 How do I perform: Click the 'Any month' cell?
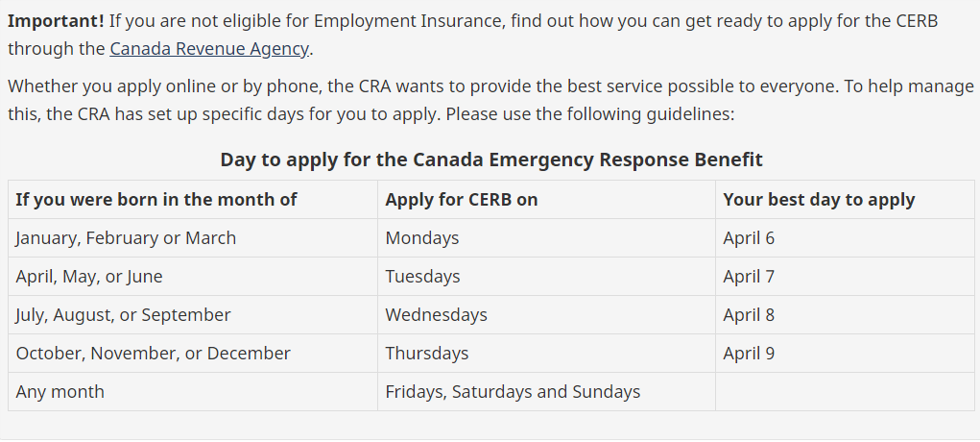point(193,392)
